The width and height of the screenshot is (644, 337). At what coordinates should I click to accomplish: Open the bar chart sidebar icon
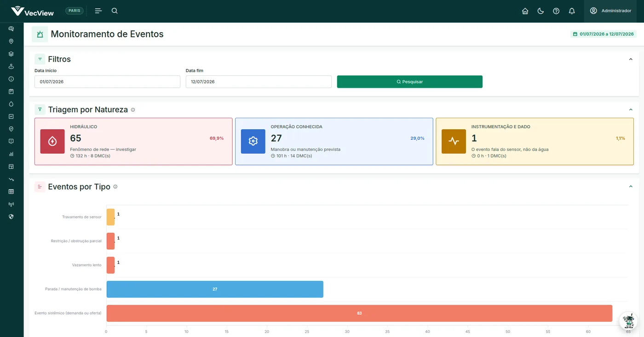(x=11, y=154)
